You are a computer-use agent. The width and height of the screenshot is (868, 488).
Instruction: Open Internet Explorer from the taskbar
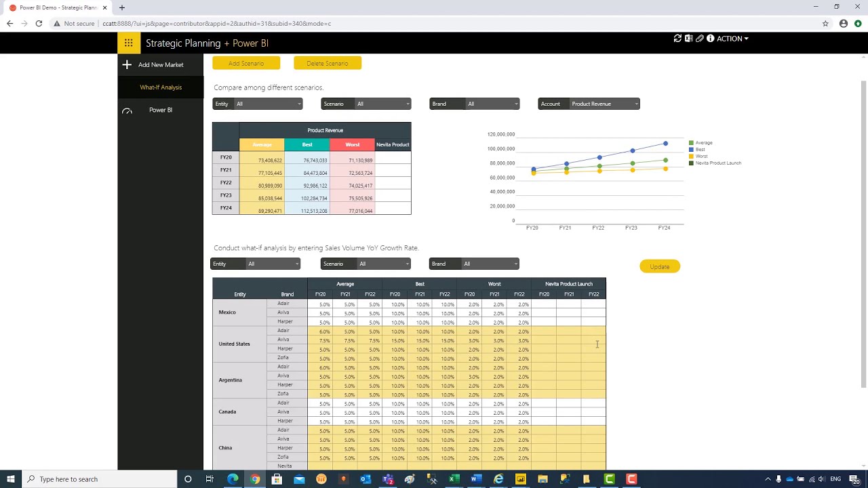(498, 479)
